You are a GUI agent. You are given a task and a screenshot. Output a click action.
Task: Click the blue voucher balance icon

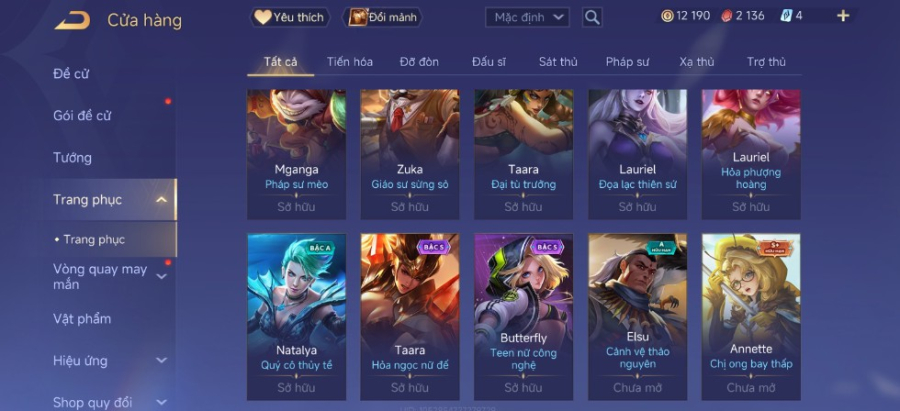pos(786,16)
